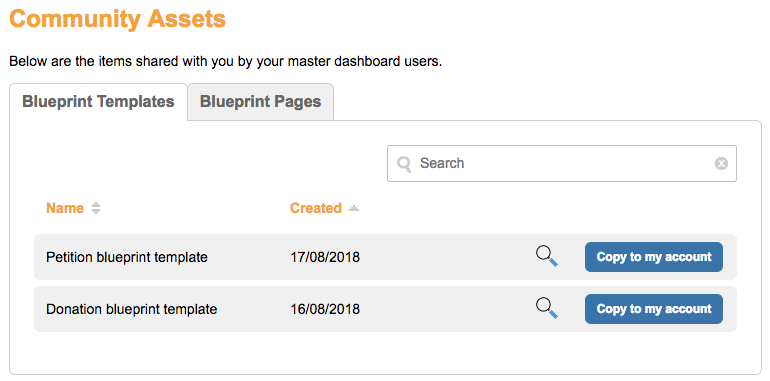The width and height of the screenshot is (770, 381).
Task: Click the magnifying glass icon in Search box
Action: (404, 164)
